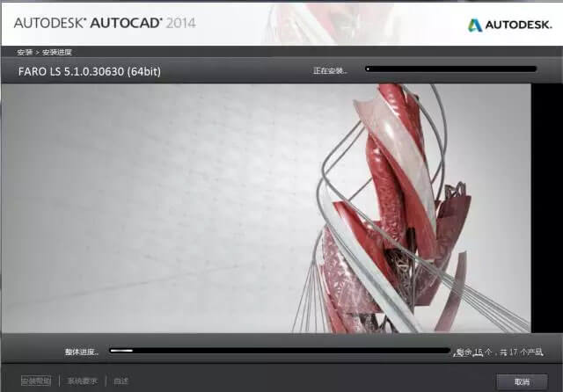Image resolution: width=563 pixels, height=392 pixels.
Task: Click the Autodesk logo at top right
Action: pyautogui.click(x=510, y=25)
